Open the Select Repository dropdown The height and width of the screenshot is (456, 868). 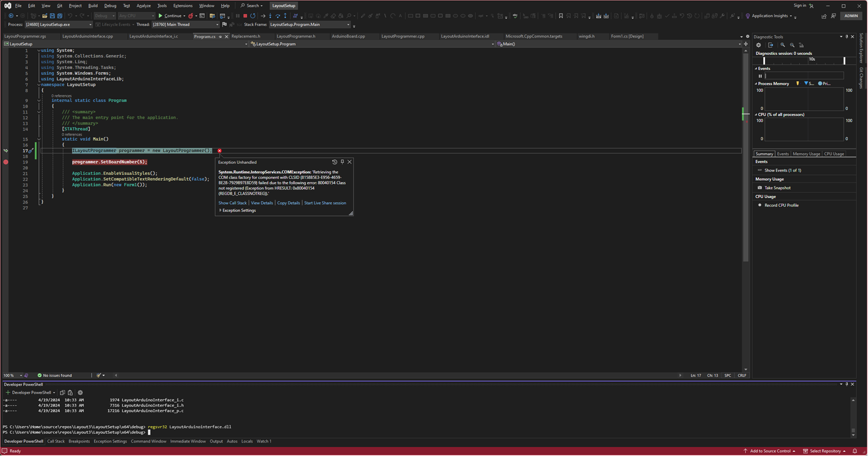[825, 451]
